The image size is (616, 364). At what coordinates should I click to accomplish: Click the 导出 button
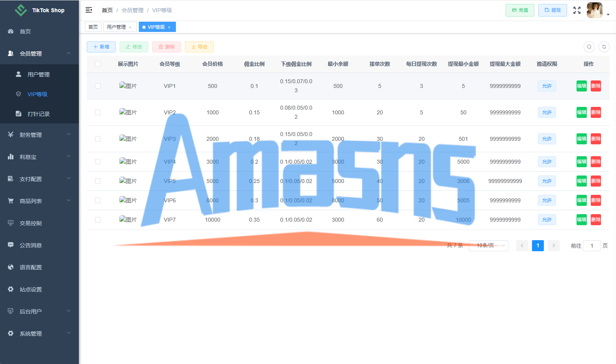click(x=199, y=47)
